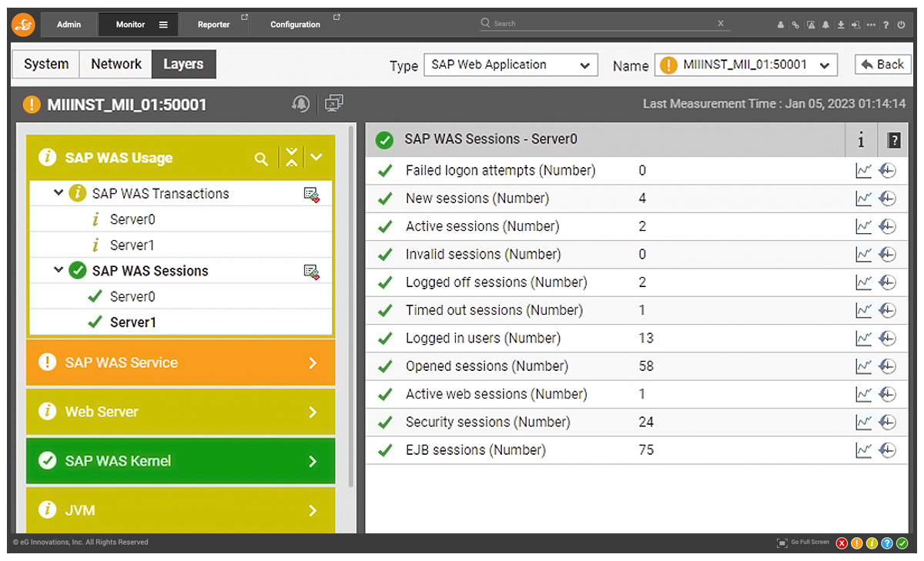924x561 pixels.
Task: Open config icon on SAP WAS Sessions row
Action: tap(311, 271)
